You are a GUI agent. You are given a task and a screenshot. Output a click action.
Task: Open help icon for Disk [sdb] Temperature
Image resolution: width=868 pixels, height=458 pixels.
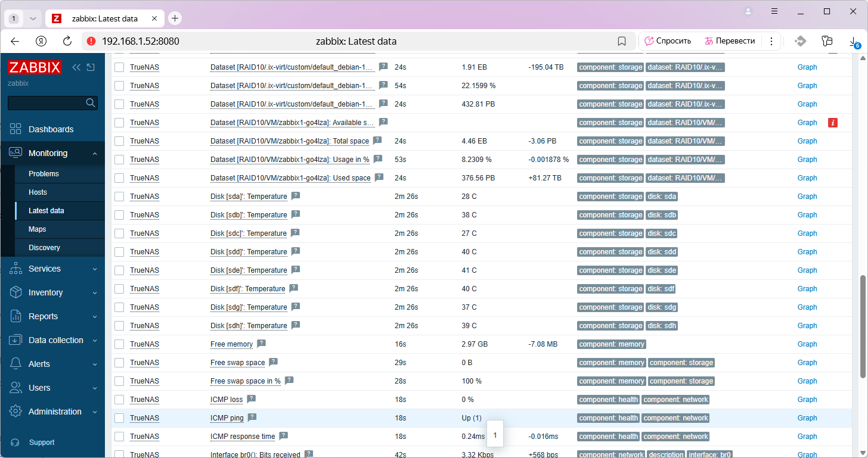(296, 214)
